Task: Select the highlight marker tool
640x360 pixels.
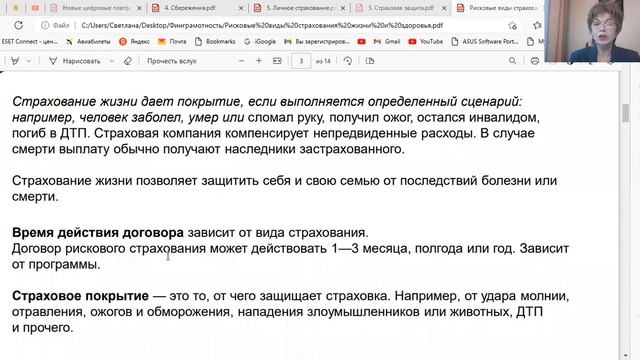Action: (x=15, y=61)
